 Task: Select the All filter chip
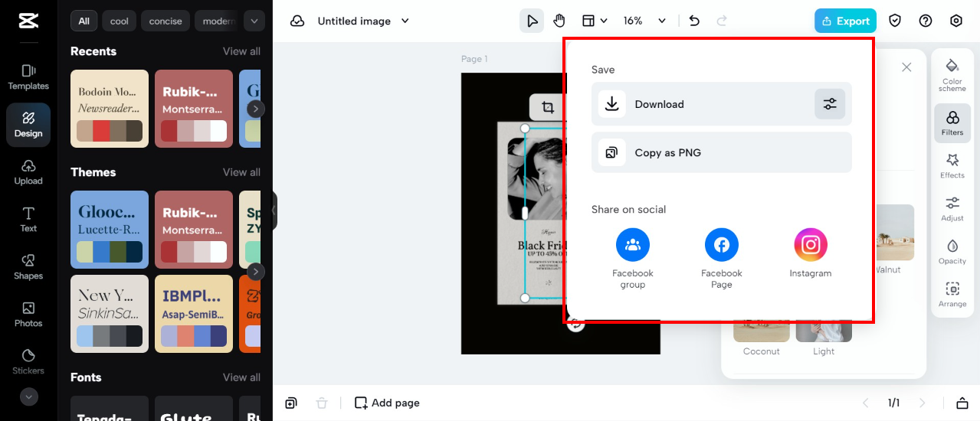pos(84,21)
